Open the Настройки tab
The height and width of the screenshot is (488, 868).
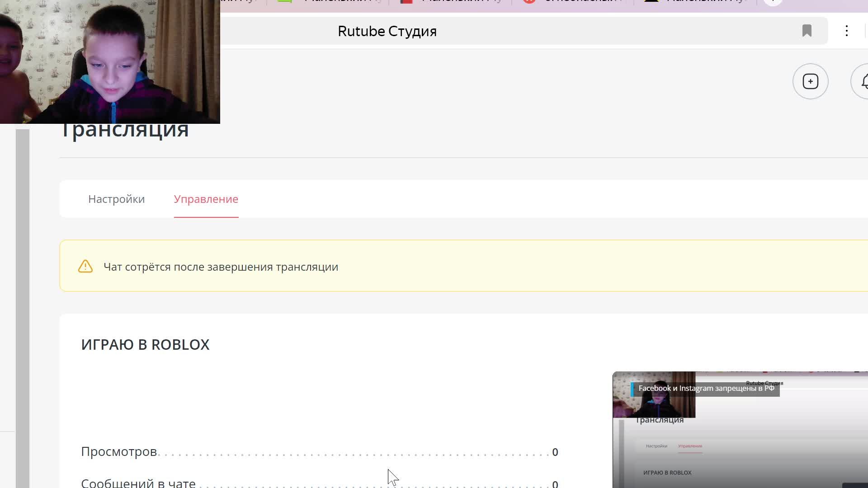coord(116,199)
